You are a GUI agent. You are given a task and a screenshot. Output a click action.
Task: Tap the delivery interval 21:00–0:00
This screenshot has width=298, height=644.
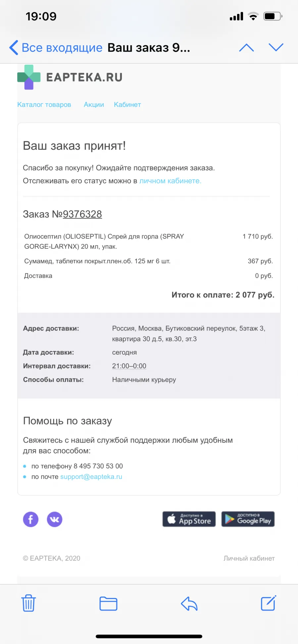129,366
